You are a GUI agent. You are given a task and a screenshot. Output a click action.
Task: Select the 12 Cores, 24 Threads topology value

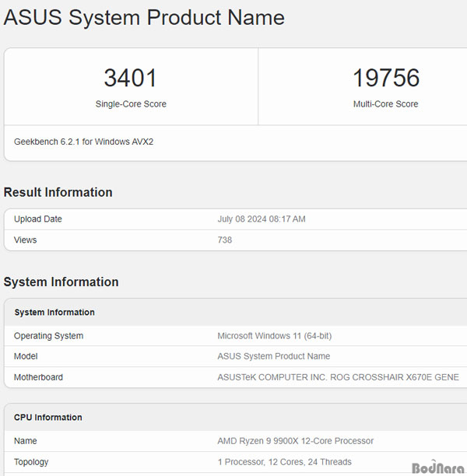click(310, 462)
